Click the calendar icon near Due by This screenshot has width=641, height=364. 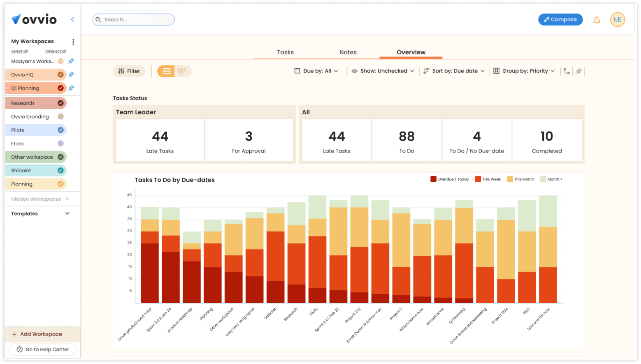click(297, 71)
